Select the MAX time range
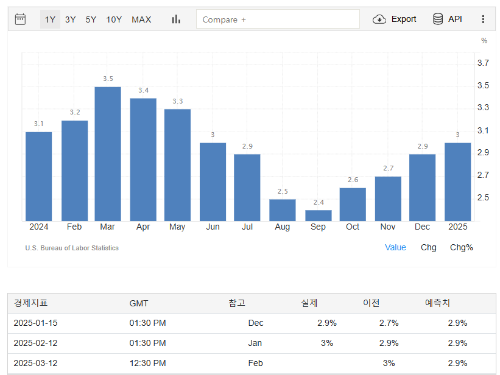The image size is (500, 375). click(141, 19)
